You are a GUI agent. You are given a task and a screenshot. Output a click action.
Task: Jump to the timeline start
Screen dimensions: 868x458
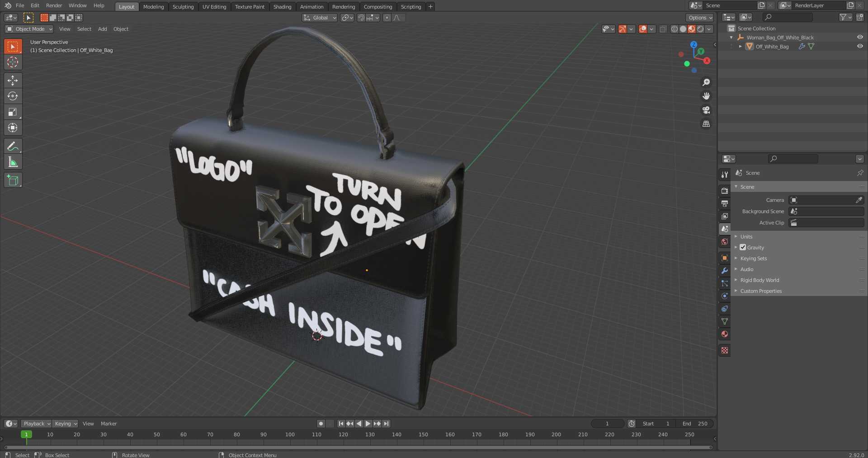pos(341,424)
